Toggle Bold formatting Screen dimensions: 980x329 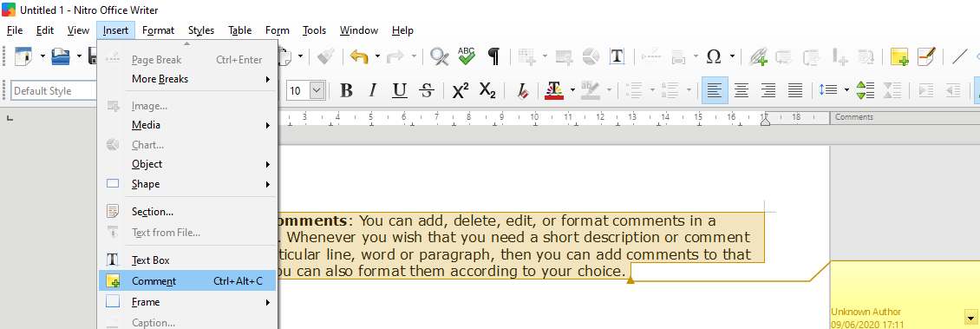[346, 90]
